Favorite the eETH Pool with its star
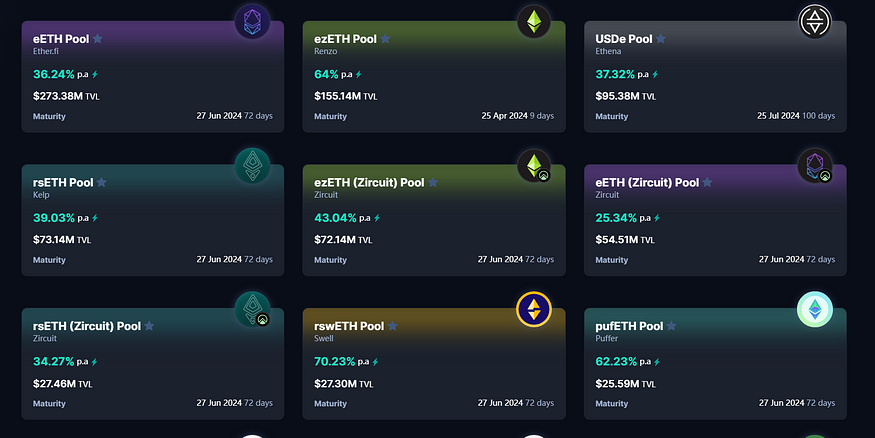The image size is (875, 438). (x=98, y=39)
